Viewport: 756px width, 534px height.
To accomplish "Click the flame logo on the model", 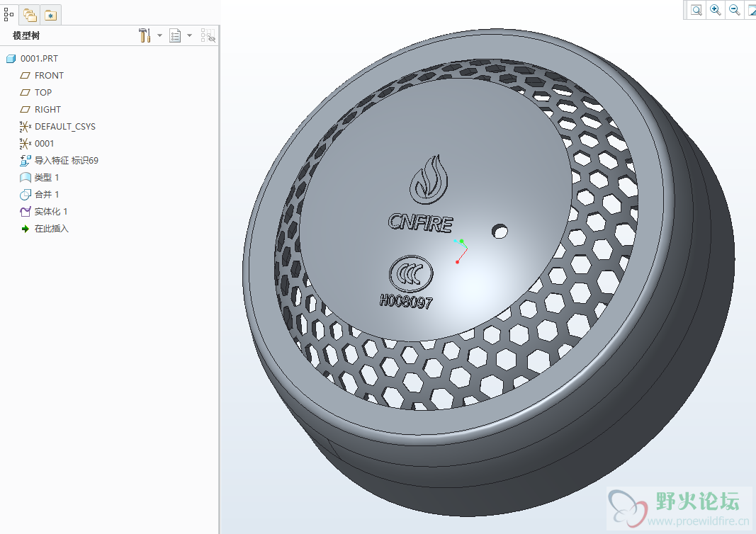I will click(429, 179).
